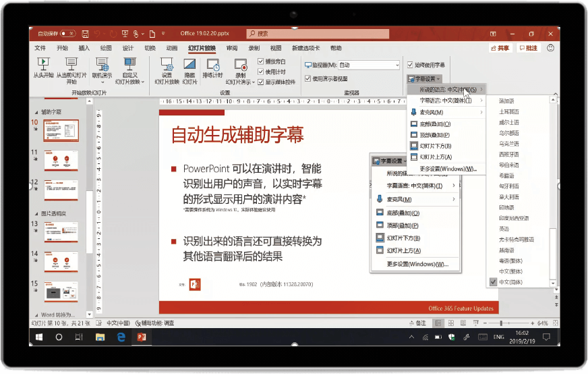Switch to Reading view icon in status bar
Image resolution: width=588 pixels, height=374 pixels.
pyautogui.click(x=463, y=323)
